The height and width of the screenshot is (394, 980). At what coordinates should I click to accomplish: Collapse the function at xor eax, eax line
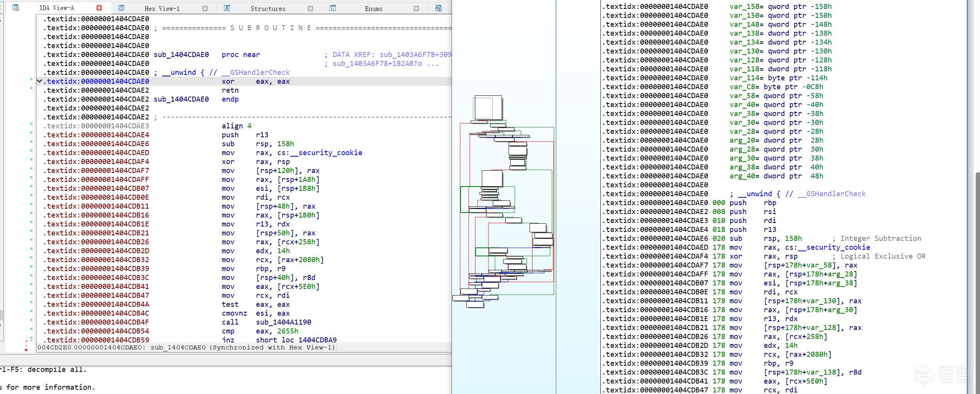[x=39, y=81]
